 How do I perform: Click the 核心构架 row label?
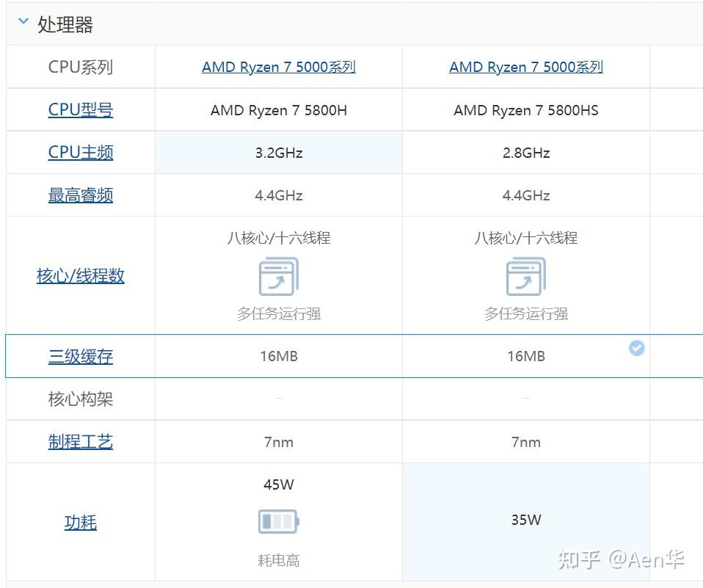tap(81, 399)
